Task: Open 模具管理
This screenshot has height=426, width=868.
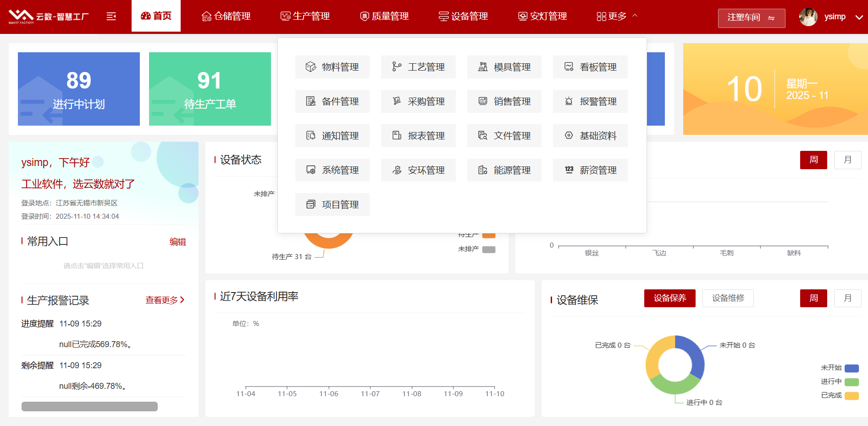Action: (x=504, y=66)
